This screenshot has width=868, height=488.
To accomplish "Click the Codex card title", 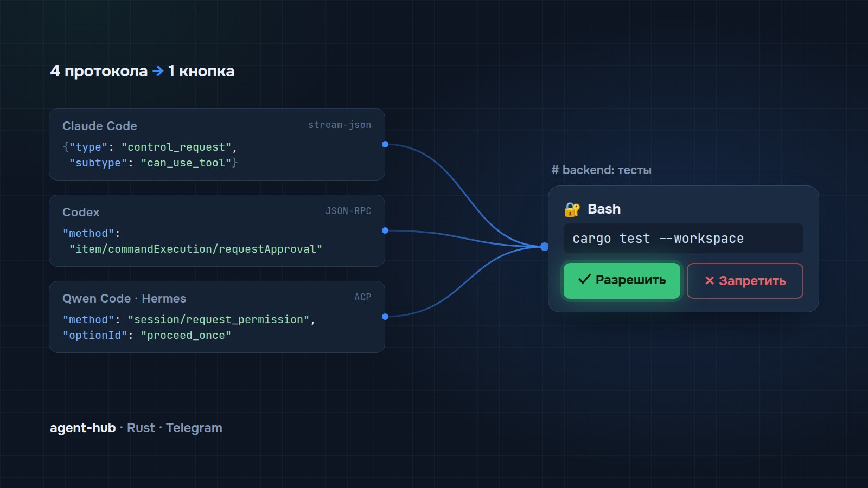I will [81, 212].
